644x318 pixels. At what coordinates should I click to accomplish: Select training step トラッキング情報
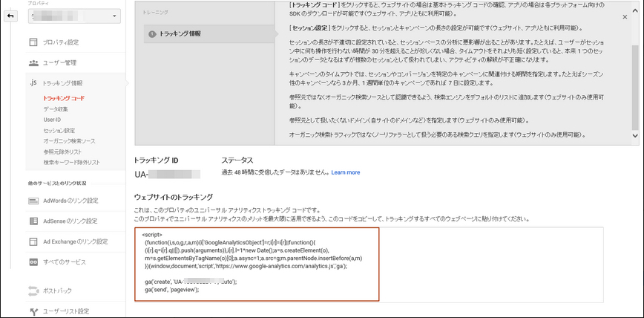click(x=208, y=34)
